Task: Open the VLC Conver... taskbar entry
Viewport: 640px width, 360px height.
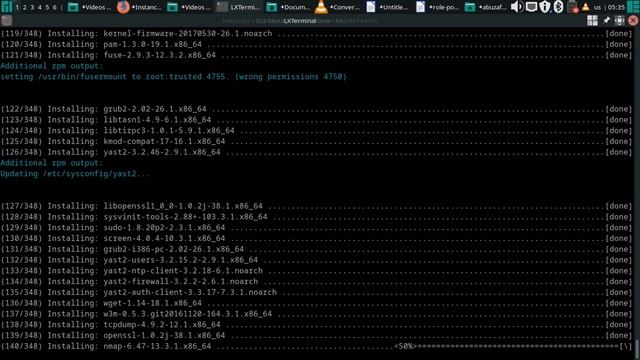Action: (338, 7)
